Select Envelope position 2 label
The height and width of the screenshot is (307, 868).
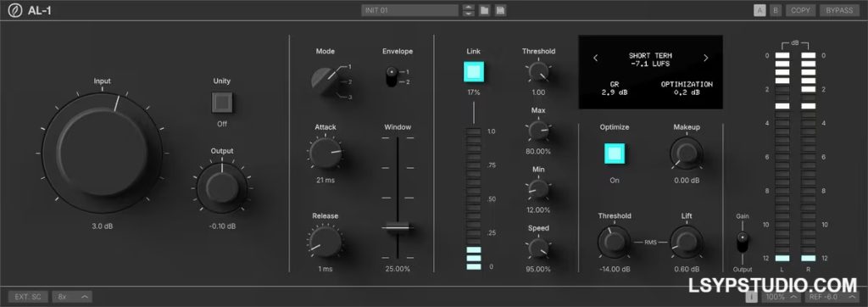click(x=408, y=81)
